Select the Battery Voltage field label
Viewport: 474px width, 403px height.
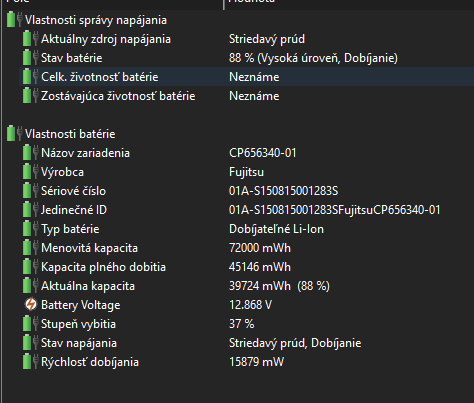coord(81,305)
